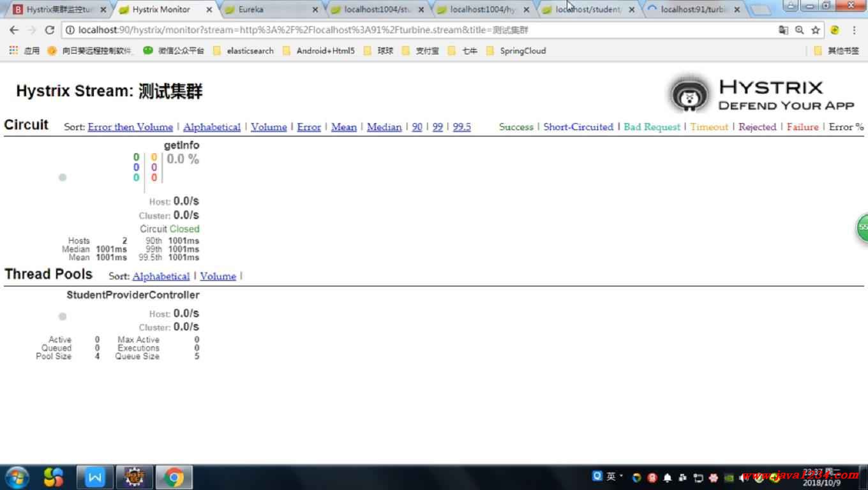The height and width of the screenshot is (490, 868).
Task: Click the StudentProviderController pool name
Action: click(133, 295)
